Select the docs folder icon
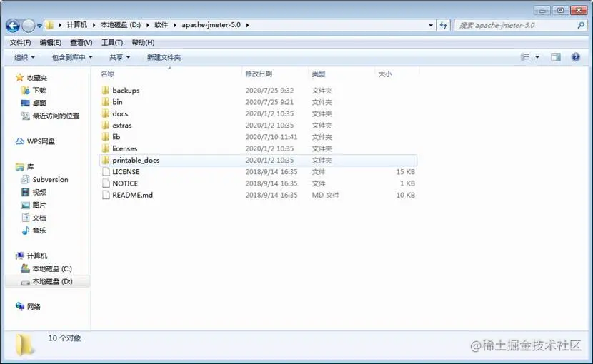The image size is (593, 364). coord(106,113)
